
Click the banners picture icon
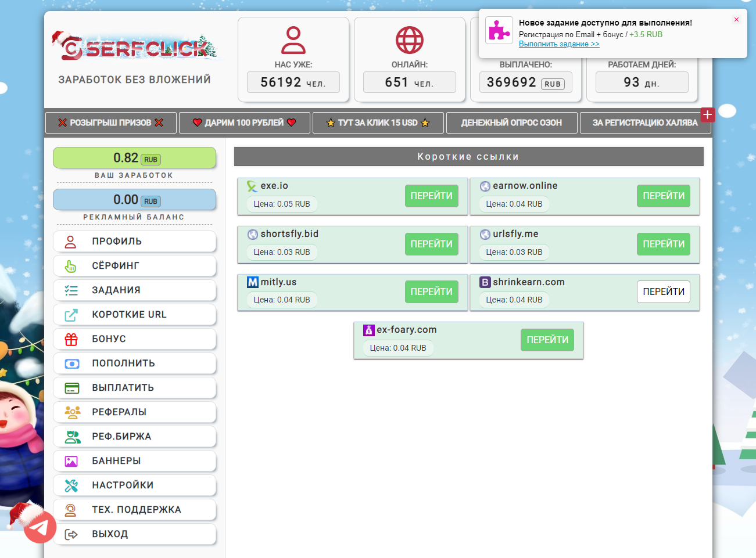pyautogui.click(x=71, y=461)
